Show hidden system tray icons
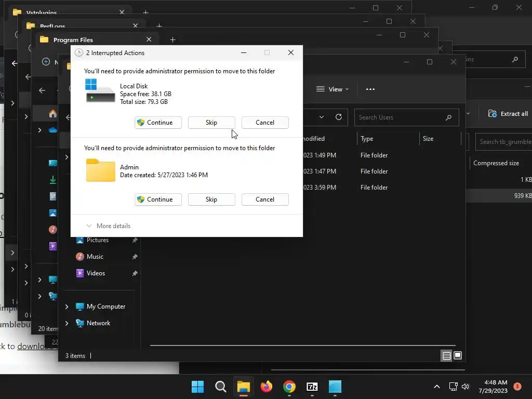This screenshot has width=532, height=399. click(x=436, y=387)
